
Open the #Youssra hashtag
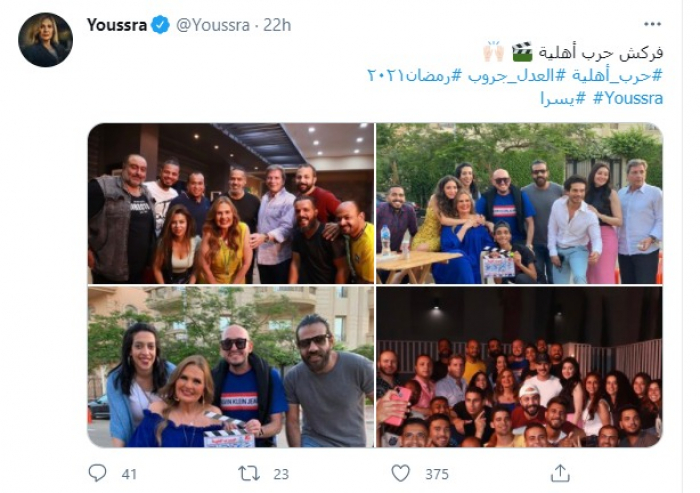tap(628, 98)
